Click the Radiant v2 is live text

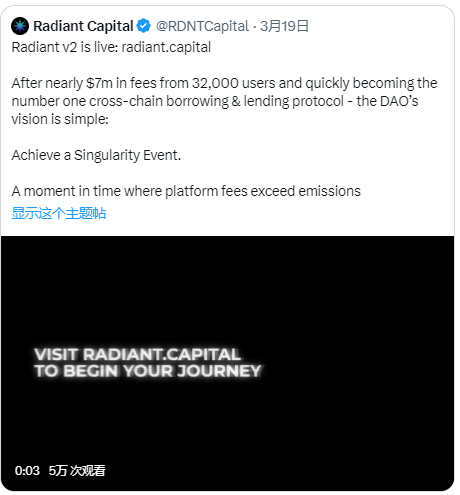pos(65,47)
